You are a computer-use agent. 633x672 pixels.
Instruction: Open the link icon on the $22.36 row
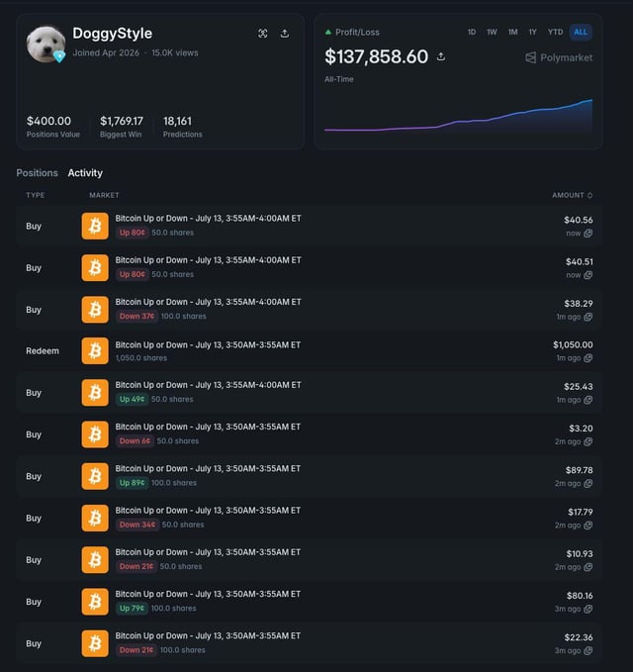click(x=588, y=650)
